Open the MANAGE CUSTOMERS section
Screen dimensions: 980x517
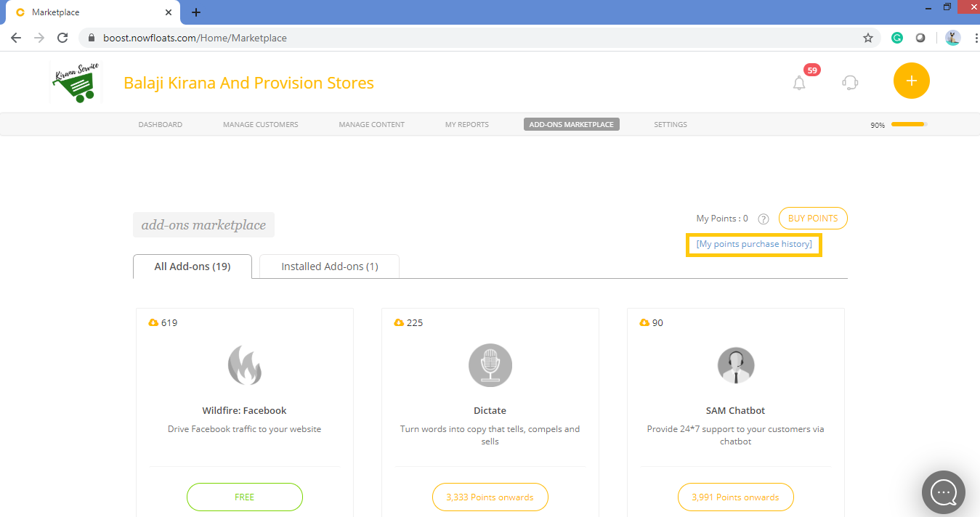pos(260,124)
